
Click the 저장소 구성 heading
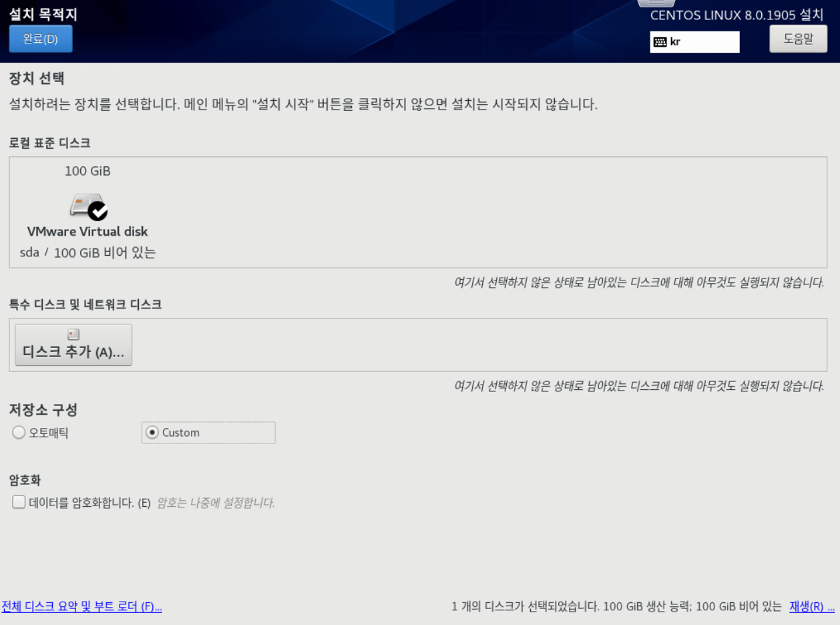pos(43,409)
